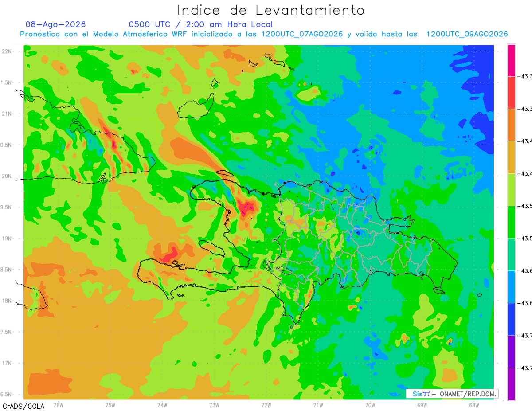Select the teal green legend color swatch
Viewport: 532px width, 411px height.
coord(511,254)
